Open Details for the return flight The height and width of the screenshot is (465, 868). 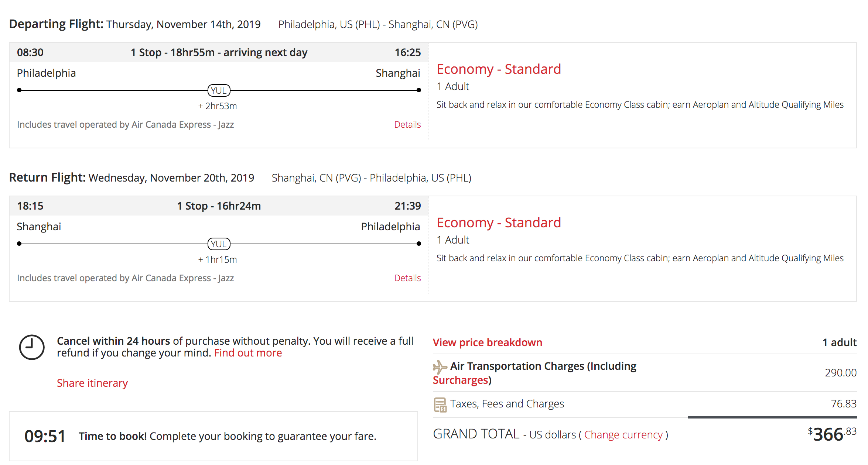(x=407, y=278)
